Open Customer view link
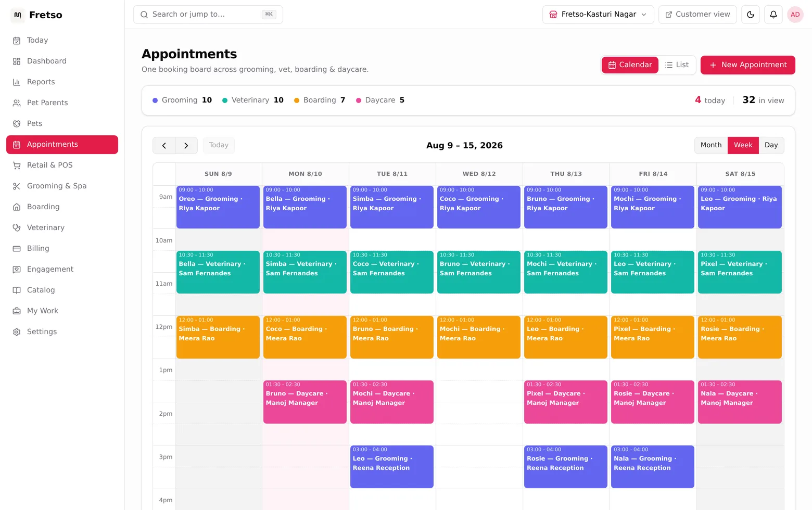The height and width of the screenshot is (510, 812). (x=697, y=15)
